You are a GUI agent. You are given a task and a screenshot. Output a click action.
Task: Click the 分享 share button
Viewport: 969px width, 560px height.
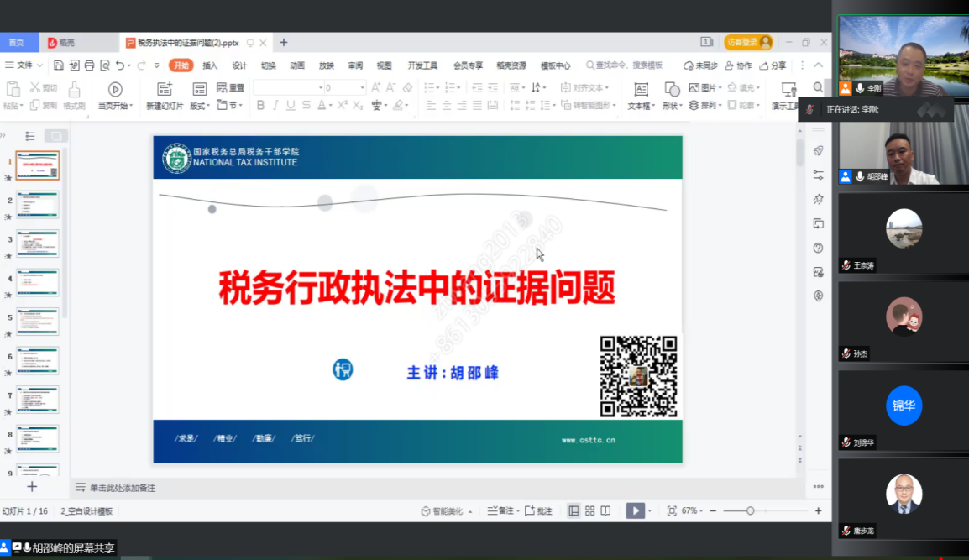tap(773, 65)
